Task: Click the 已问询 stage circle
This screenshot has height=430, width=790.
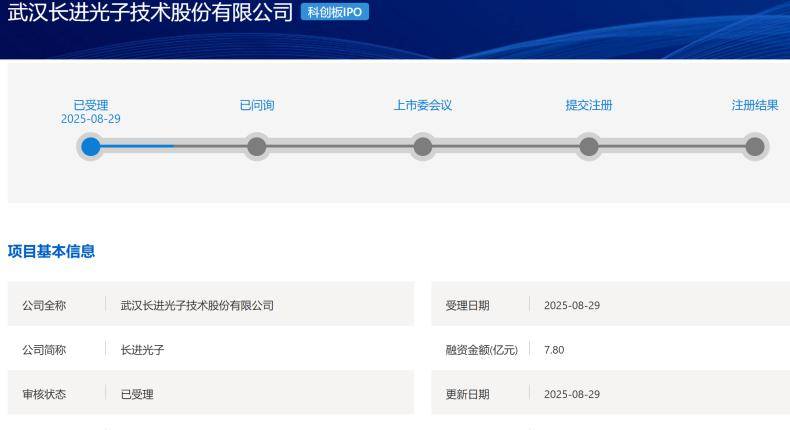Action: [x=257, y=147]
